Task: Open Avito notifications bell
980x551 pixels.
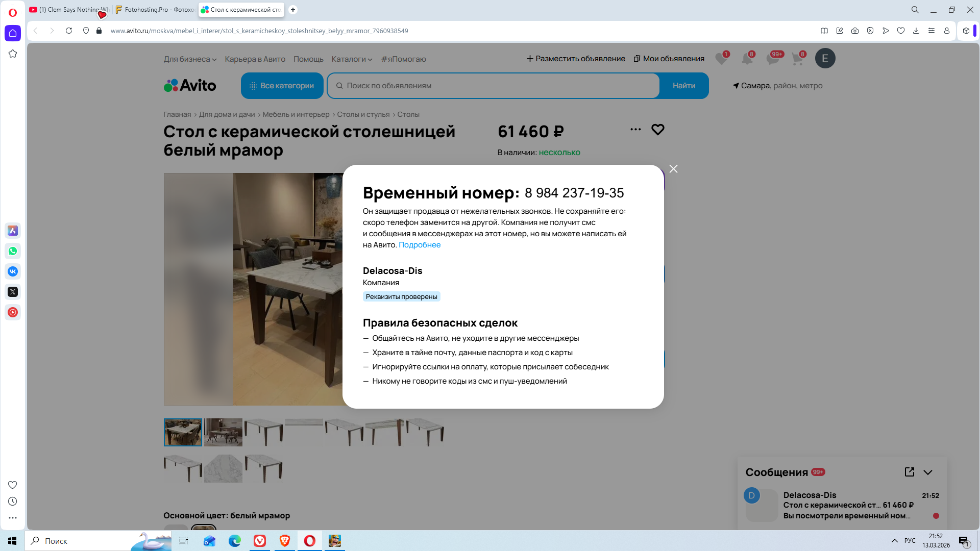Action: 747,59
